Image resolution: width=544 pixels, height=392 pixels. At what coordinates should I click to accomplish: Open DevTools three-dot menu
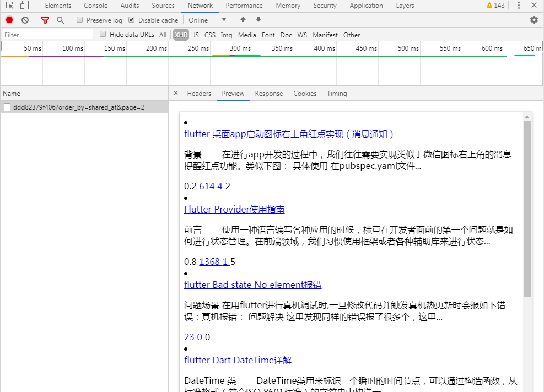[x=519, y=5]
